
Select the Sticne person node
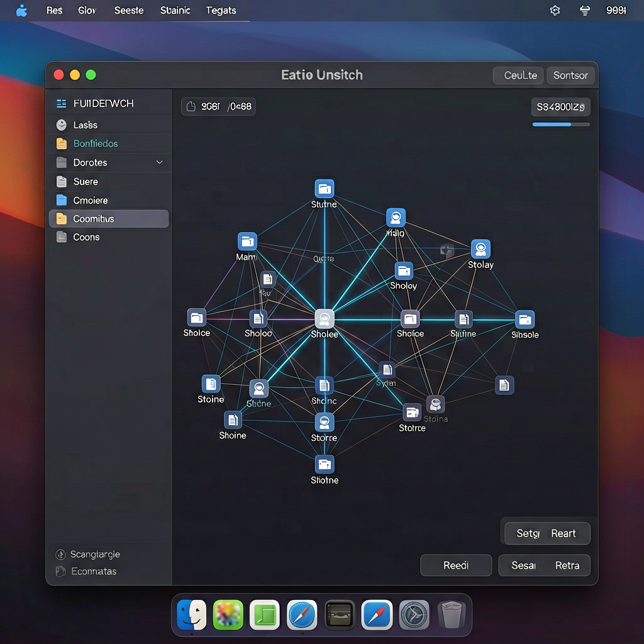click(x=258, y=388)
